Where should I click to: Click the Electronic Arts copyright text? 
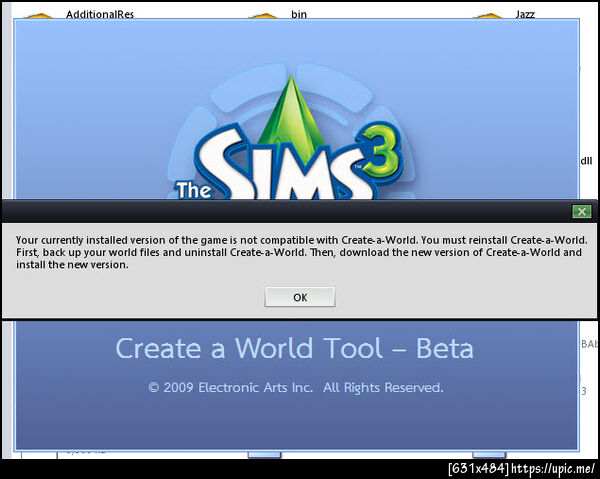[x=296, y=388]
